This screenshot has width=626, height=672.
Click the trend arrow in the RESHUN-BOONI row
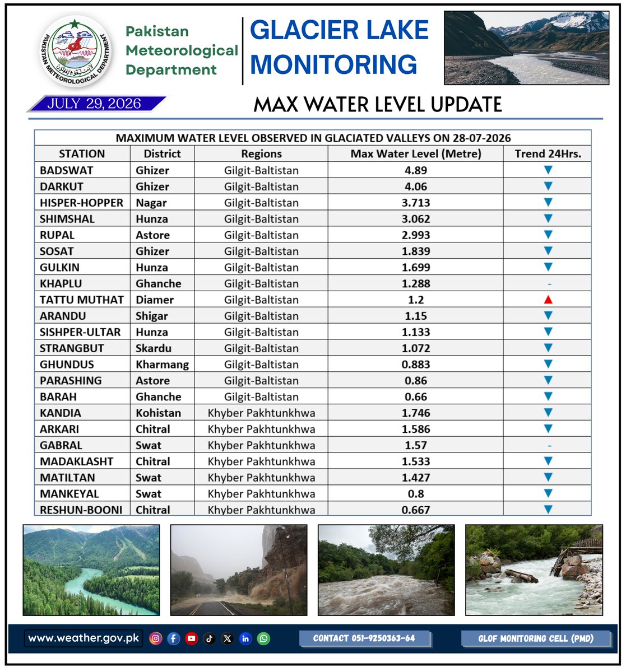(x=548, y=510)
